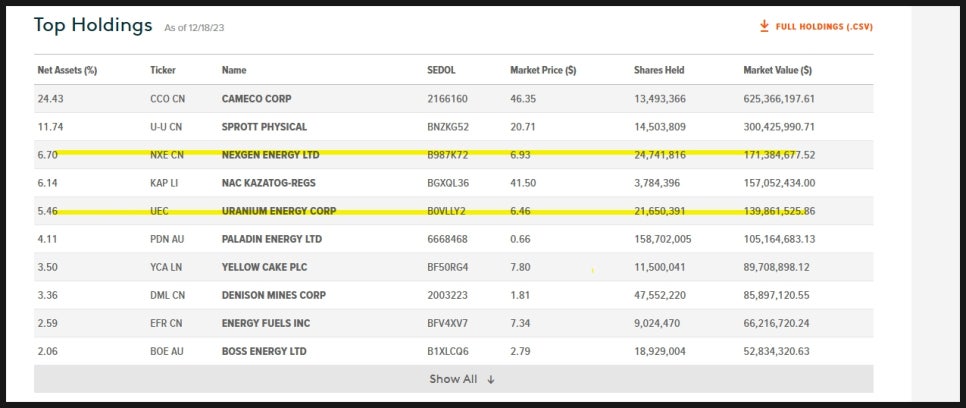Click market value 157,052,434.00
The image size is (966, 408).
pyautogui.click(x=779, y=183)
